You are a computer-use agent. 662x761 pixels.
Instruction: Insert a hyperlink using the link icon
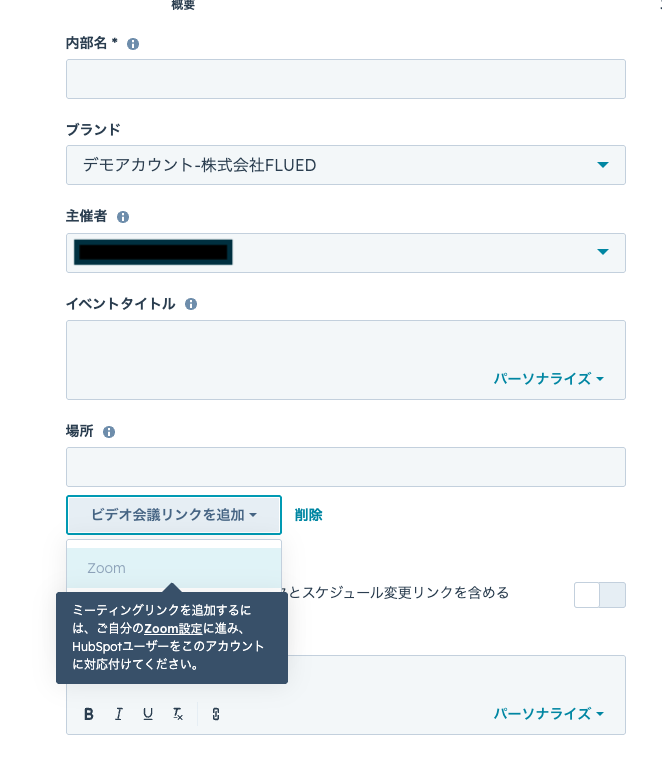(x=215, y=714)
